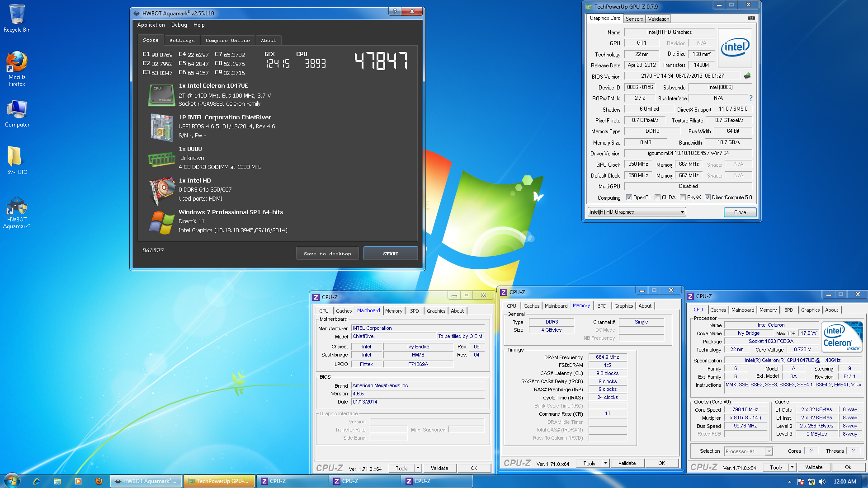
Task: Open the Computer desktop icon
Action: click(17, 114)
